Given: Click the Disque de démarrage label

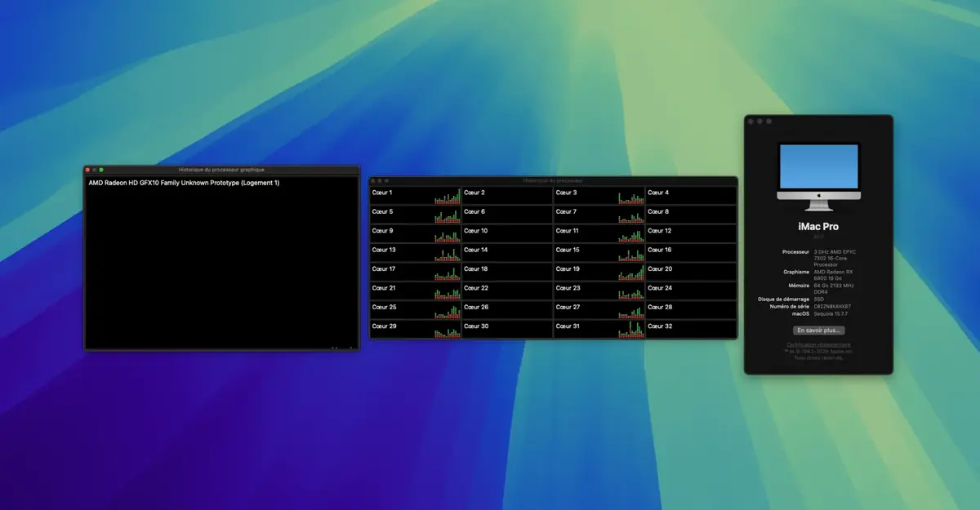Looking at the screenshot, I should [784, 299].
